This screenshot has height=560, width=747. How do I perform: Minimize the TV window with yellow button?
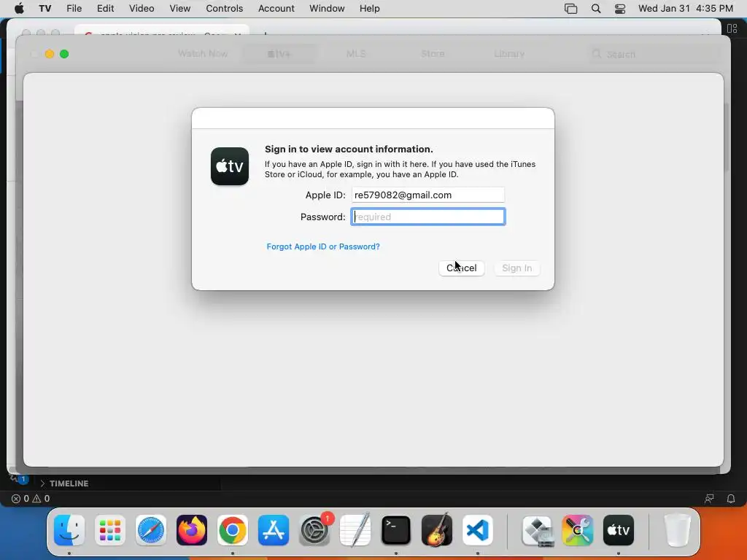pos(49,54)
